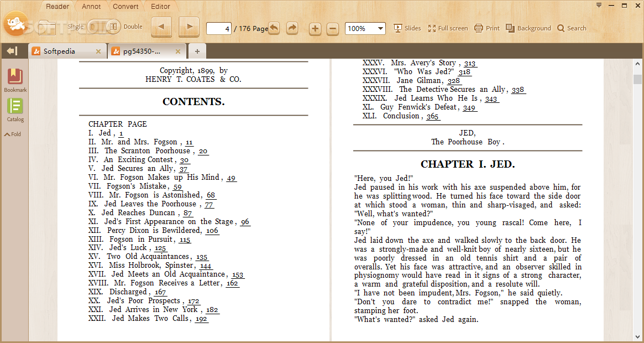Click the vertical scrollbar up arrow
Screen dimensions: 644x343
637,64
